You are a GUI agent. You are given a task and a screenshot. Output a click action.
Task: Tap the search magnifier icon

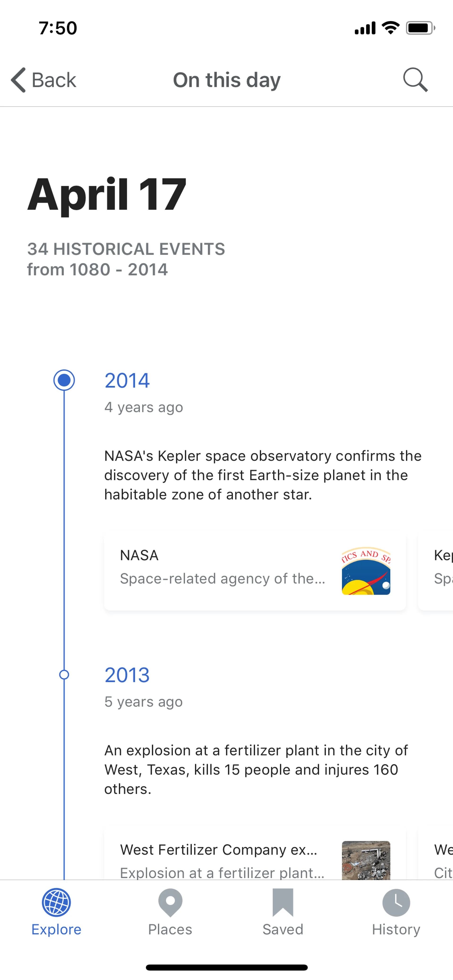(415, 80)
